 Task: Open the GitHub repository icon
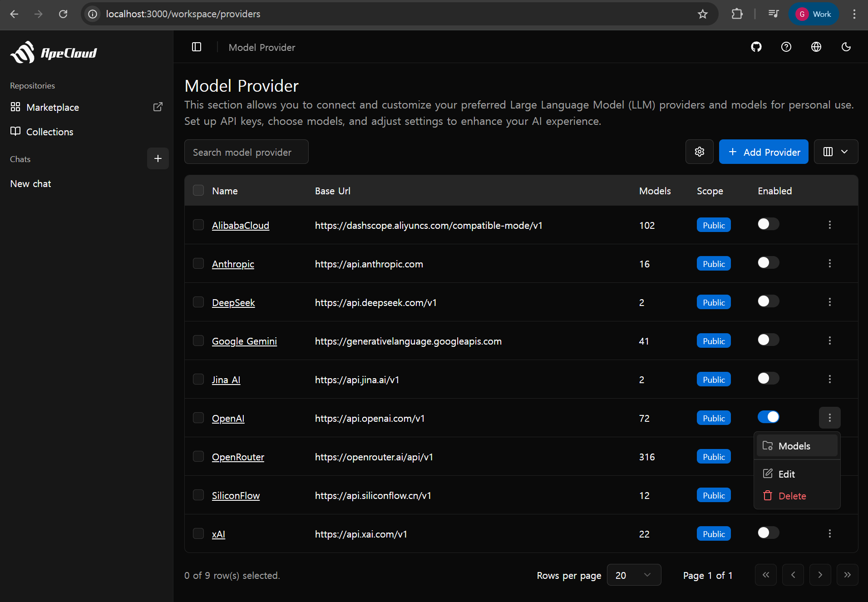click(x=756, y=47)
